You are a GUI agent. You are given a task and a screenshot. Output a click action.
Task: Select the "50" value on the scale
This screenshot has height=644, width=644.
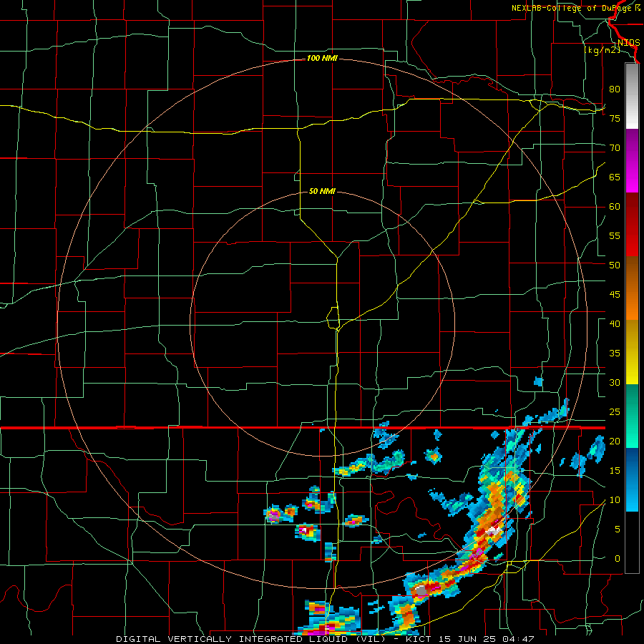coord(615,265)
